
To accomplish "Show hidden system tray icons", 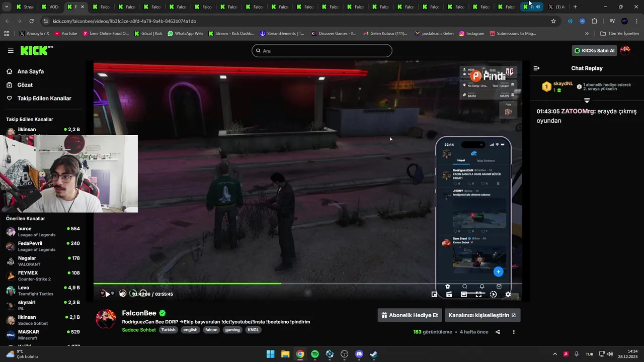I will pos(555,354).
